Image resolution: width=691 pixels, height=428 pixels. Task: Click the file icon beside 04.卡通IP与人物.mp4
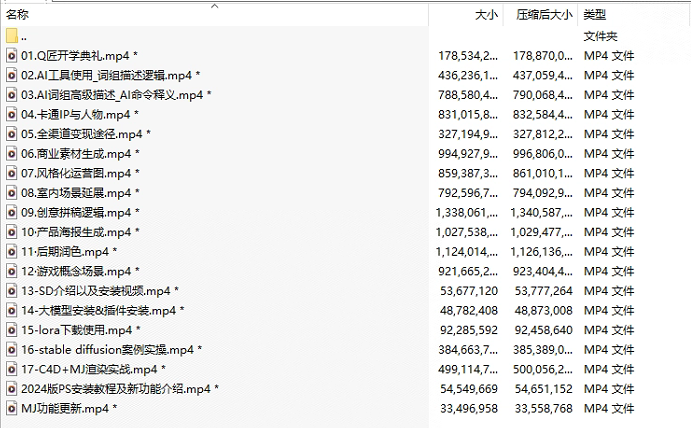(12, 114)
